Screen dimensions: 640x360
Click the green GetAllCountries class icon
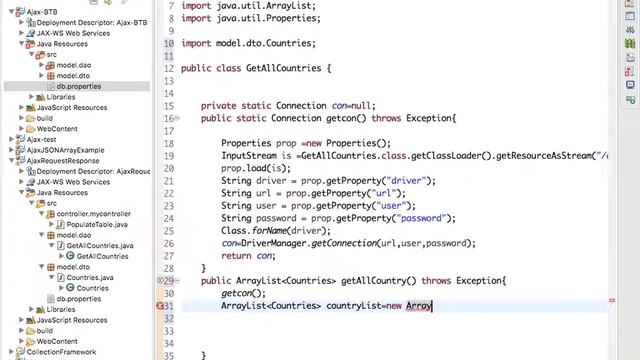pyautogui.click(x=70, y=256)
